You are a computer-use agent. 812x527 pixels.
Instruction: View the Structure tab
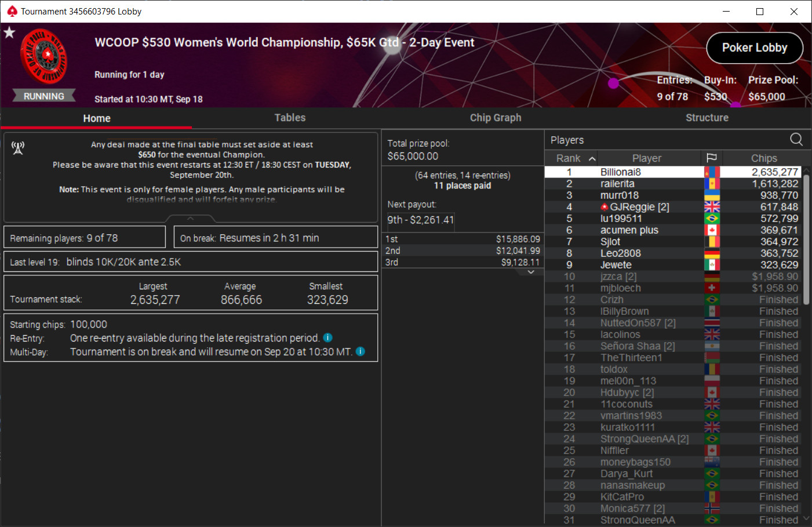coord(707,118)
